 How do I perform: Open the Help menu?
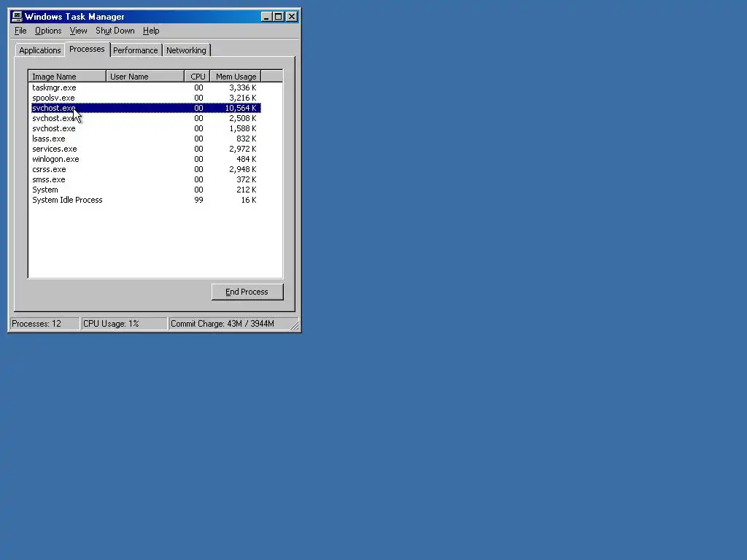(x=151, y=31)
